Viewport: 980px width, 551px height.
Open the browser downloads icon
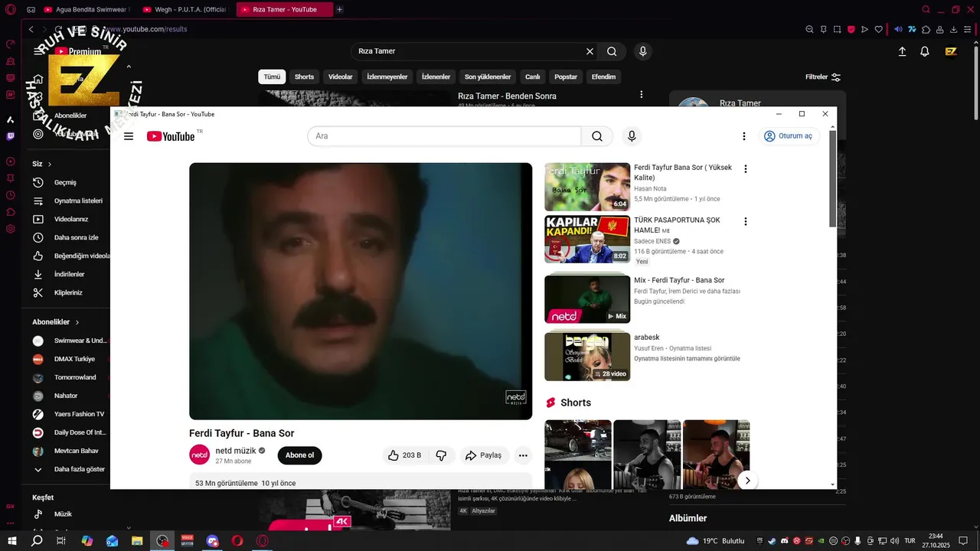pos(953,29)
